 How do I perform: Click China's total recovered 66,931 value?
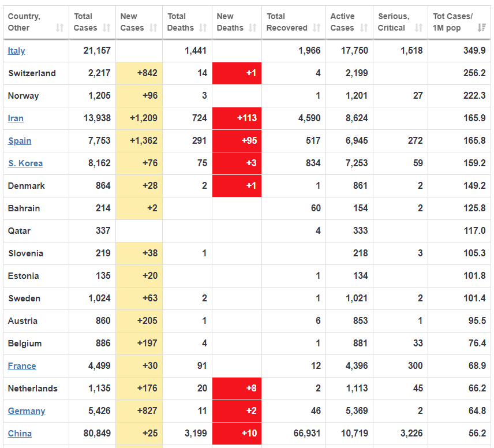[x=307, y=434]
